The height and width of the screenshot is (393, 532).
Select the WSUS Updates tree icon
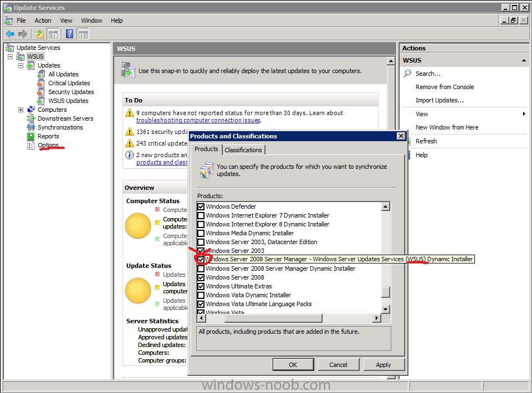point(41,101)
